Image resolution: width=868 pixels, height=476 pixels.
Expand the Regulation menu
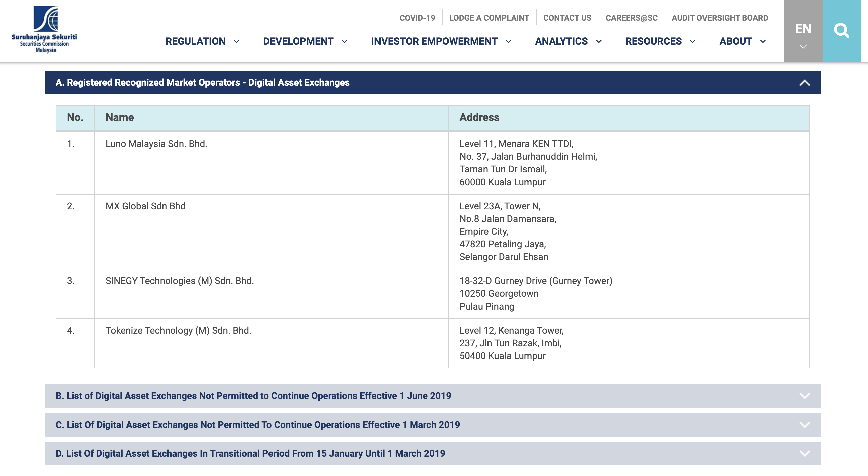coord(202,41)
